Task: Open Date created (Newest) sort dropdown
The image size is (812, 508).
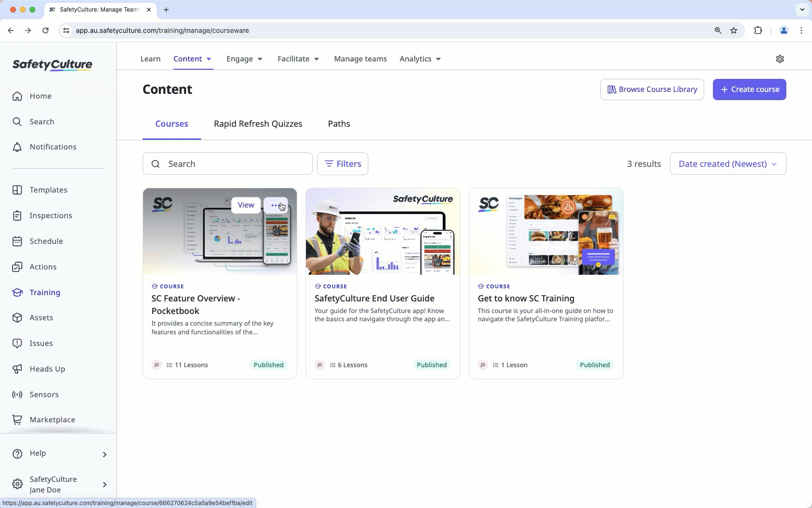Action: [728, 164]
